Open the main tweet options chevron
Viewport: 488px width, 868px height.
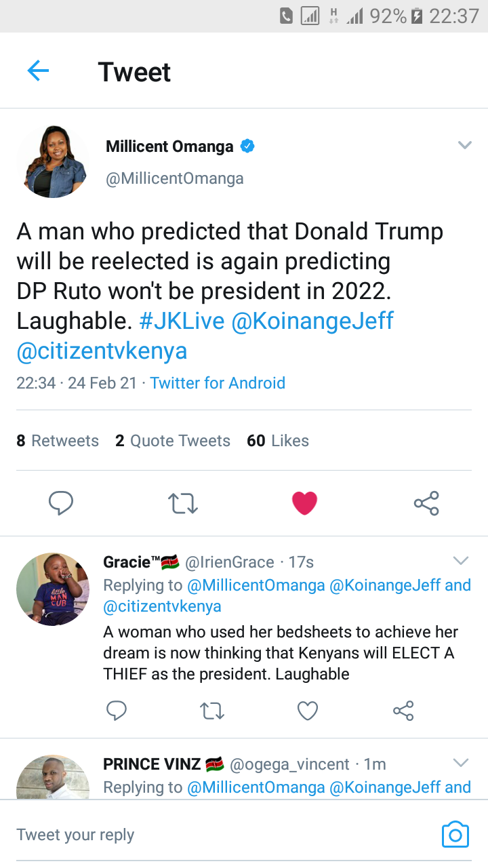(464, 145)
